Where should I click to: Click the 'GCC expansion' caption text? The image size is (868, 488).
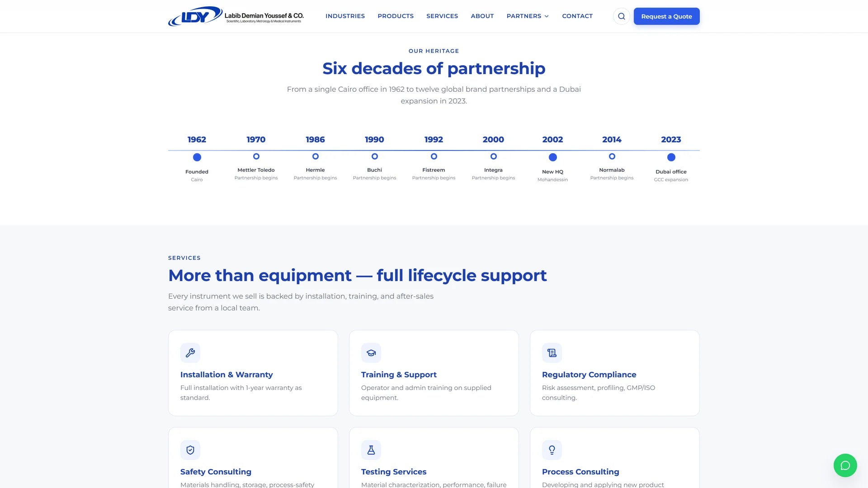click(x=671, y=180)
